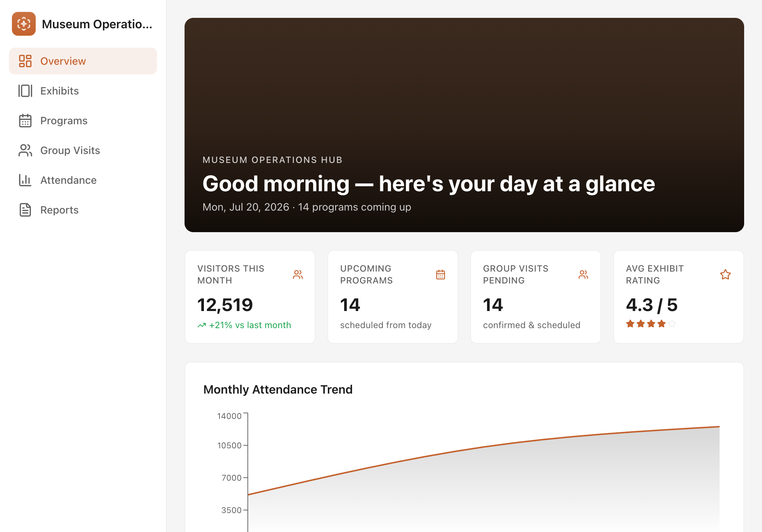Click the Upcoming Programs card label

pyautogui.click(x=366, y=275)
